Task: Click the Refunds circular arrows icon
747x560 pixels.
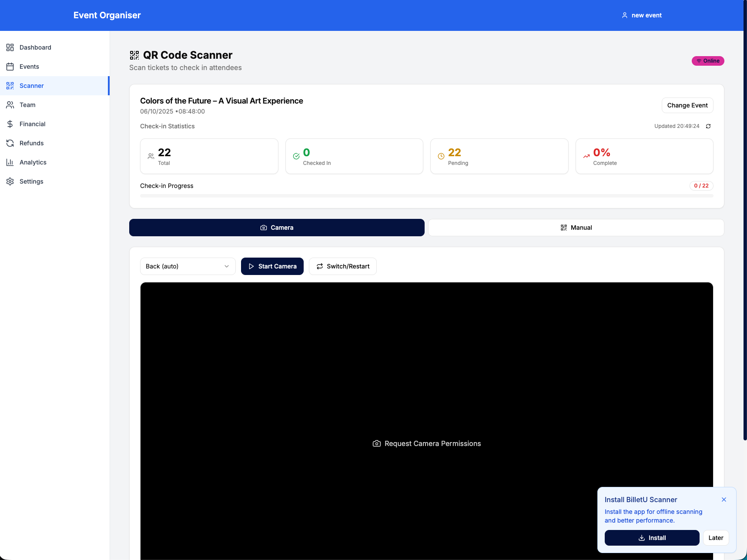Action: click(10, 143)
